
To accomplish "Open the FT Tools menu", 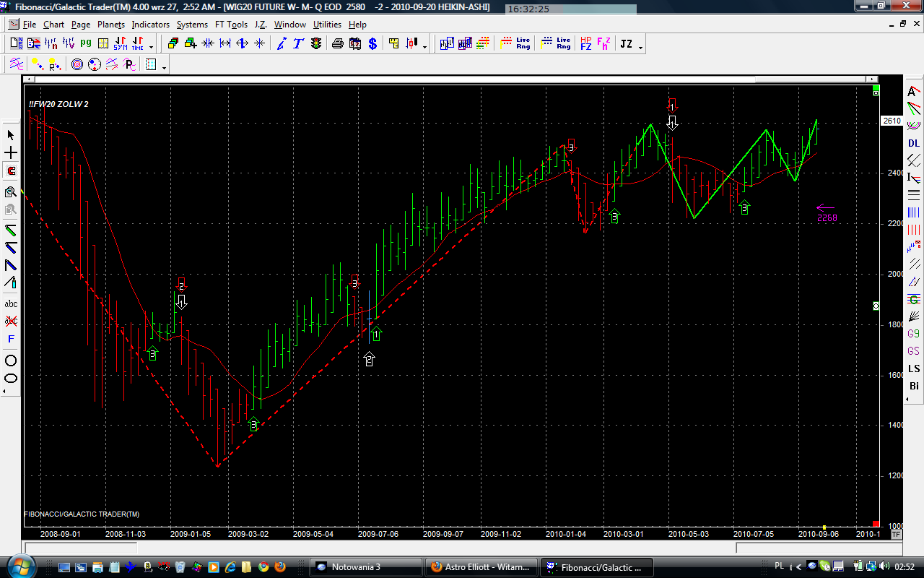I will [231, 25].
